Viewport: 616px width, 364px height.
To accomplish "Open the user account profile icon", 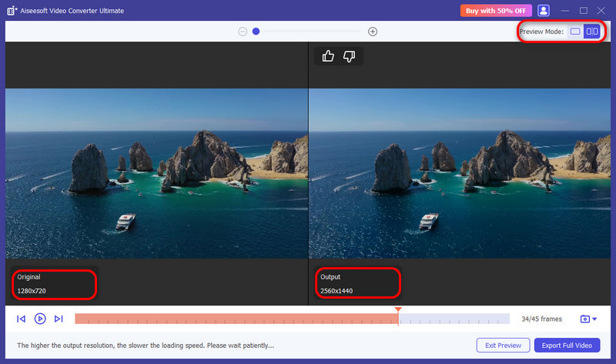I will 544,11.
